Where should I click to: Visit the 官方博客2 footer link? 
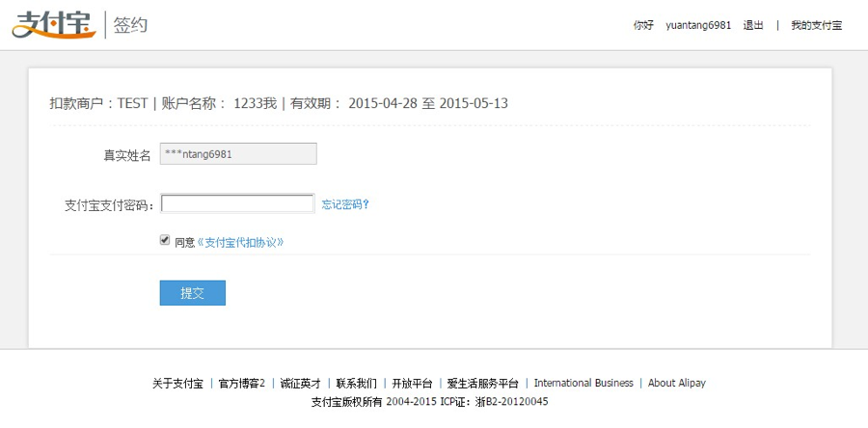point(241,383)
